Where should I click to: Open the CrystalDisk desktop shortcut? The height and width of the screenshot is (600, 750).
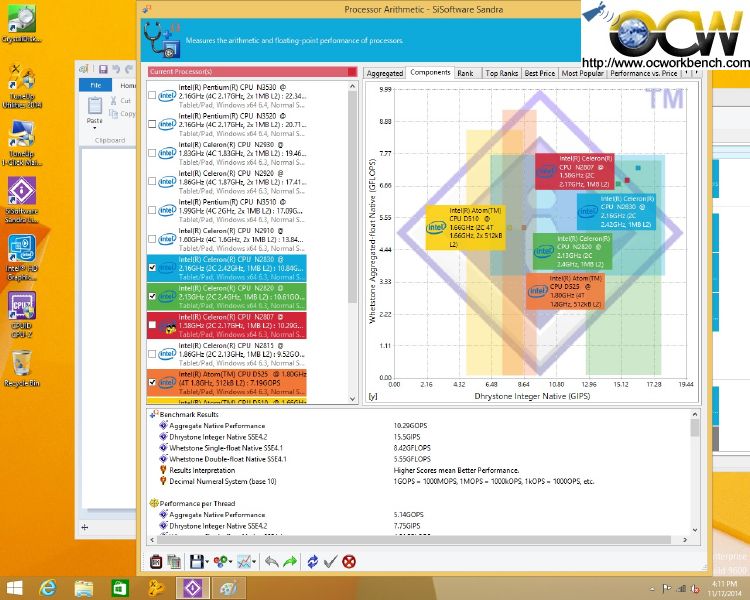(22, 24)
